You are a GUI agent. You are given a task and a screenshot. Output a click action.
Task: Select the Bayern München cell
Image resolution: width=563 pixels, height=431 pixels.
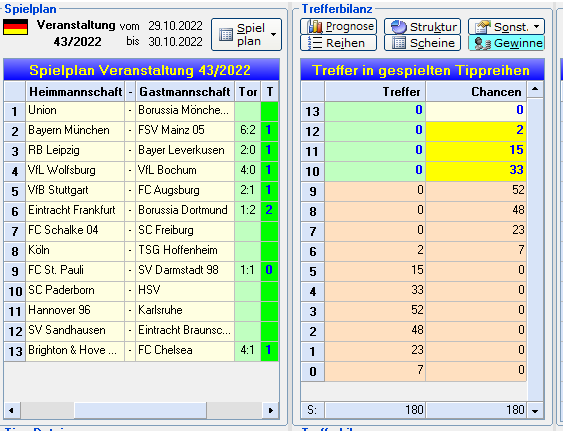(75, 131)
